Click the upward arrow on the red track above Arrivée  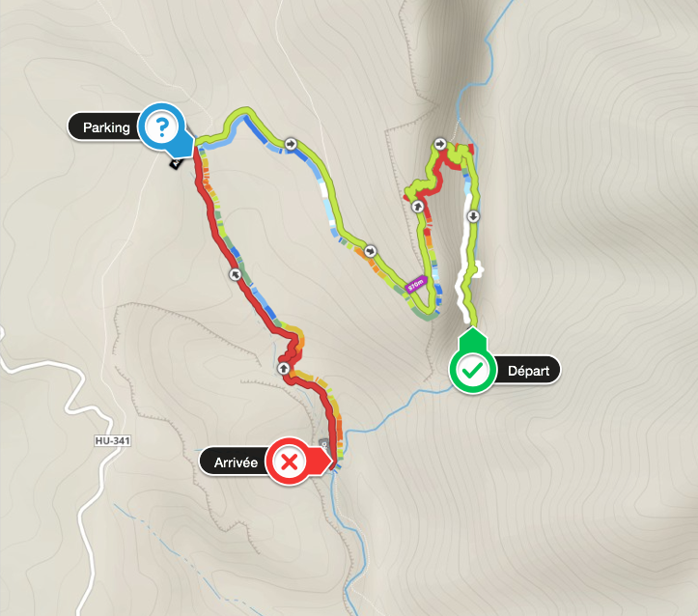pos(283,369)
